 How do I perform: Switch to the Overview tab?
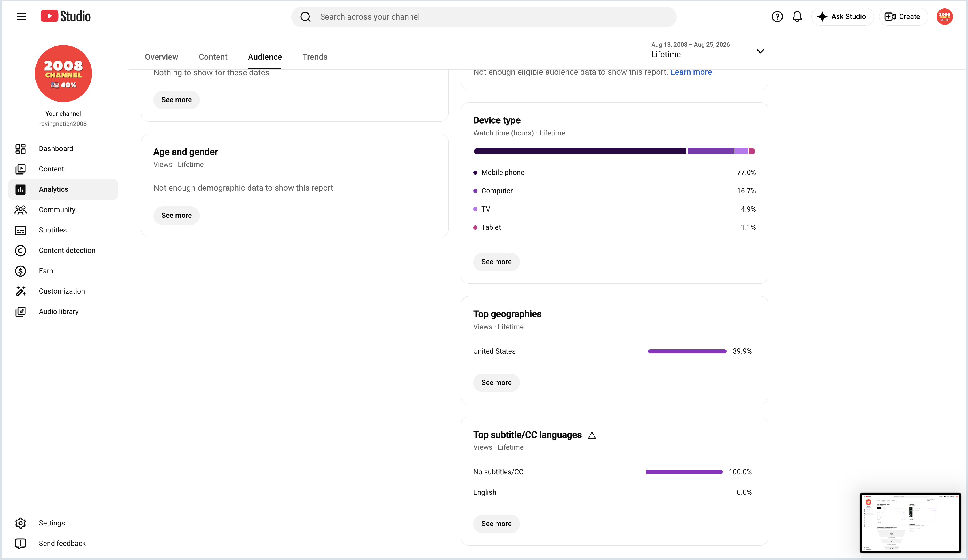click(161, 57)
